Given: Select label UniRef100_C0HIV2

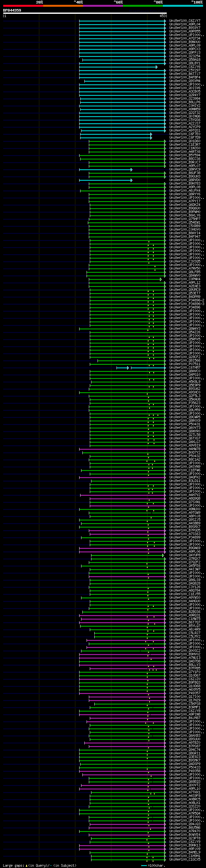Looking at the screenshot, I should click(185, 106).
